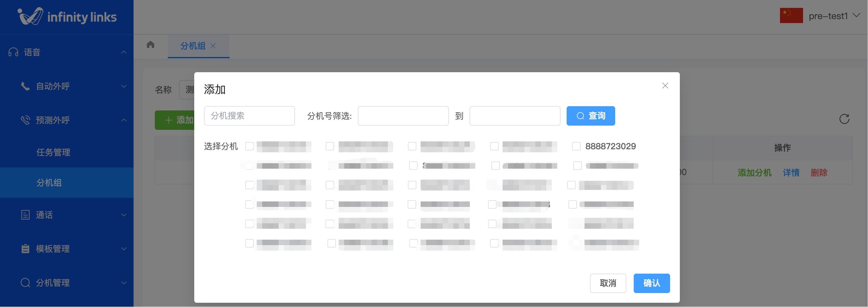This screenshot has width=868, height=307.
Task: Select the checkbox directly below 8888723029
Action: click(x=577, y=166)
